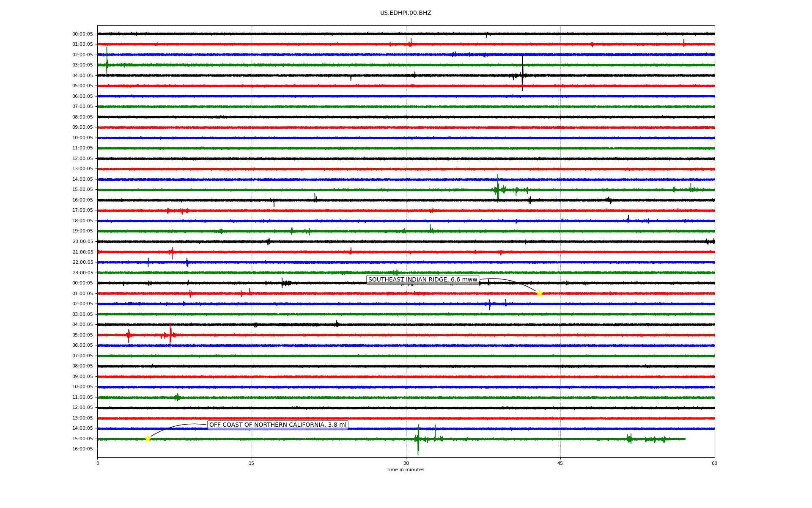This screenshot has width=812, height=508.
Task: Click the 22:00:05 trace label
Action: (x=82, y=262)
